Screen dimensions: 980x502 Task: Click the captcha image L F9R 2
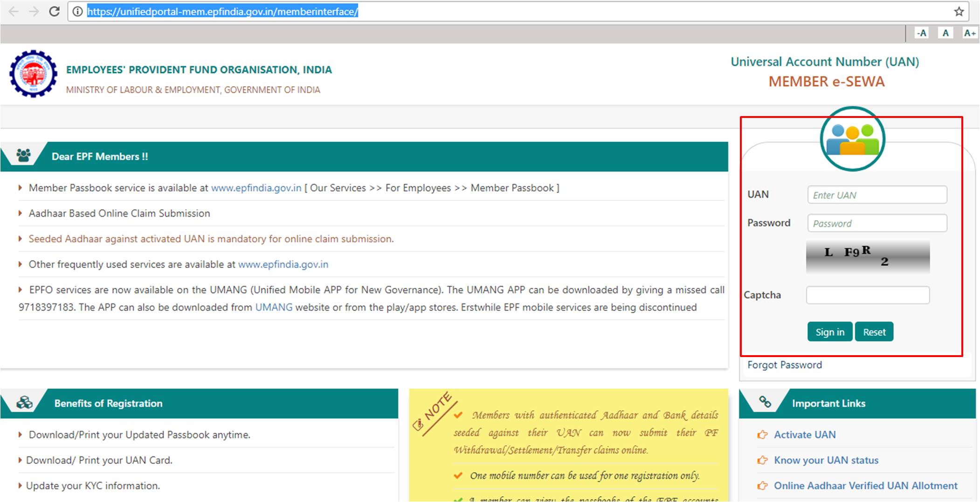pyautogui.click(x=868, y=257)
